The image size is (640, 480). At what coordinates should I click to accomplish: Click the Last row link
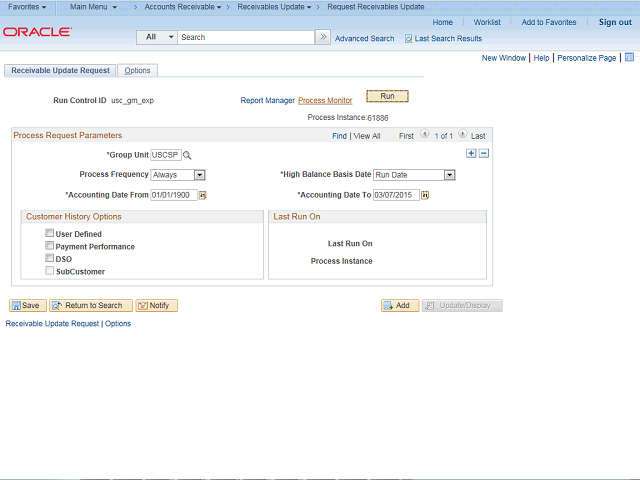coord(478,136)
